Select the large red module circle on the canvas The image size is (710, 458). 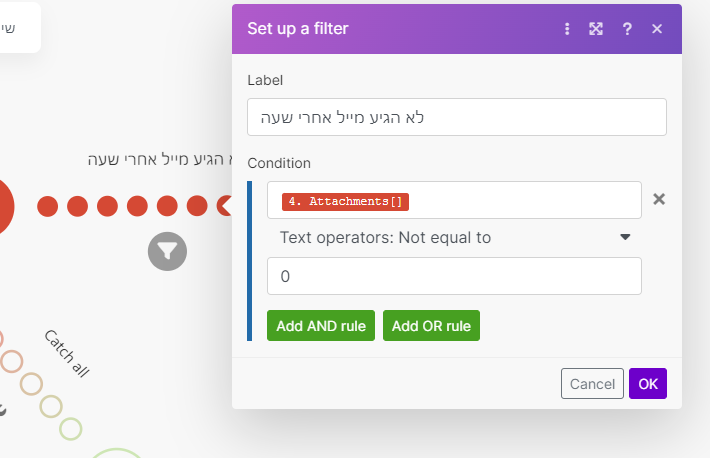[x=3, y=206]
